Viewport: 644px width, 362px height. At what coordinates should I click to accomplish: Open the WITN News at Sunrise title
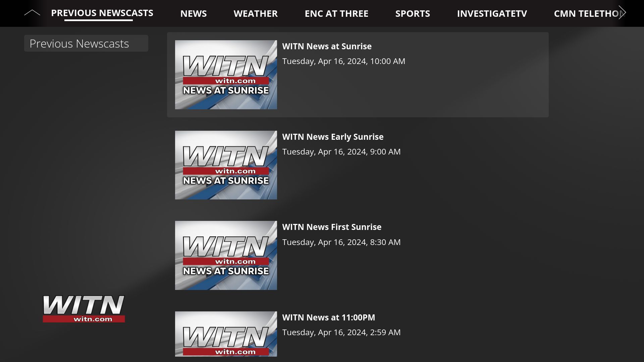click(327, 46)
